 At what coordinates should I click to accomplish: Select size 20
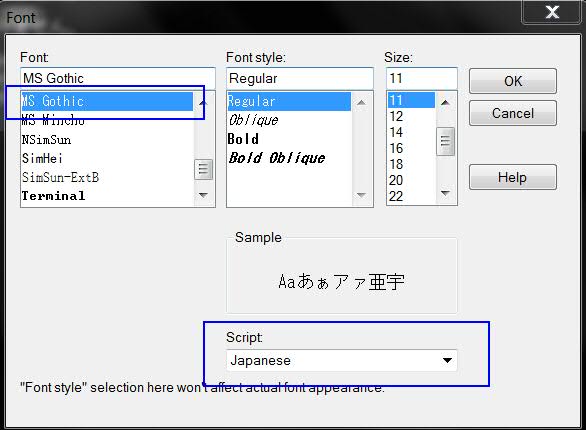pyautogui.click(x=411, y=180)
